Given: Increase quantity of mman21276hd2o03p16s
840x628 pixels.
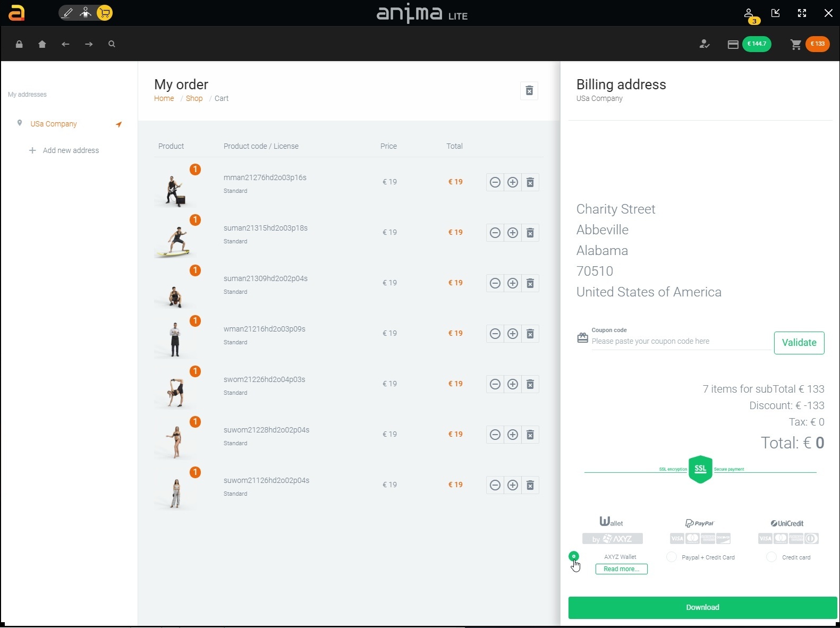Looking at the screenshot, I should [x=512, y=182].
